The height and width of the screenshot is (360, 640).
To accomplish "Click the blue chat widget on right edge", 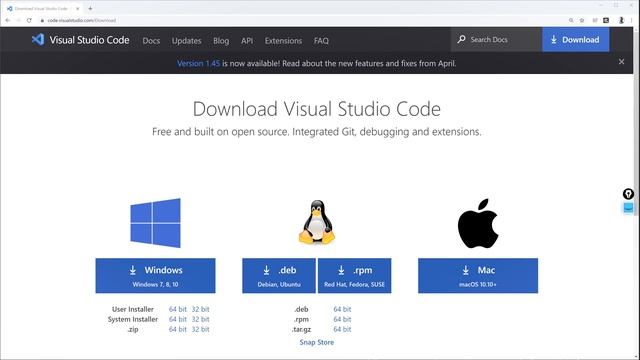I will [x=628, y=207].
